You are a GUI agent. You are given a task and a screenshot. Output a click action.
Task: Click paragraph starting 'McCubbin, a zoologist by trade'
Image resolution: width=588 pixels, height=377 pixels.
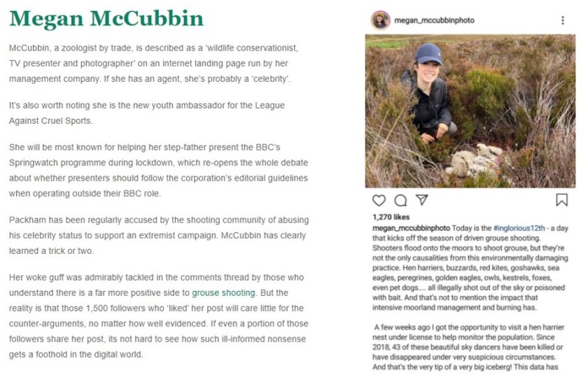pos(154,63)
